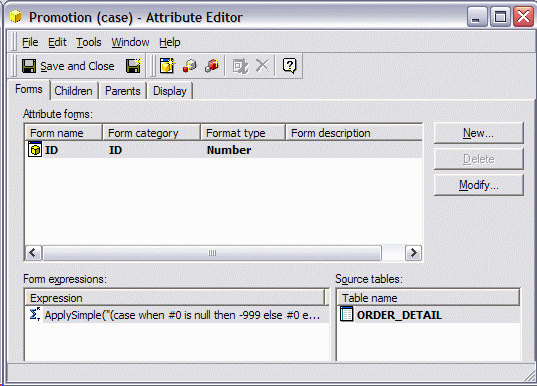Open the Window menu
This screenshot has width=537, height=386.
(x=130, y=42)
